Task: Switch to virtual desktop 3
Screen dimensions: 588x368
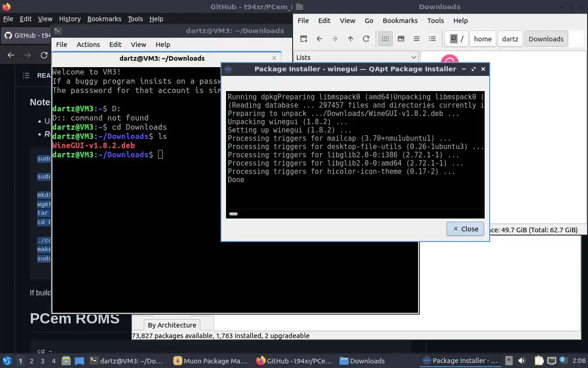Action: coord(42,361)
